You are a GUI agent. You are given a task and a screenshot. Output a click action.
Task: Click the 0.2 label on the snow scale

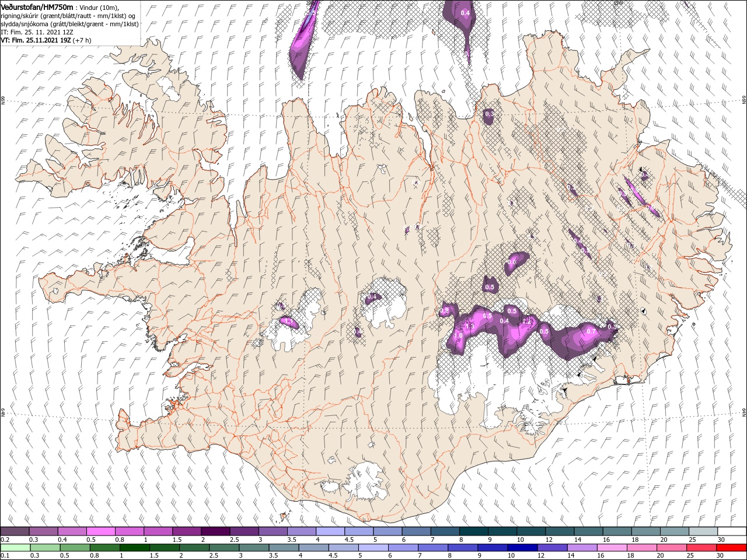coord(5,540)
